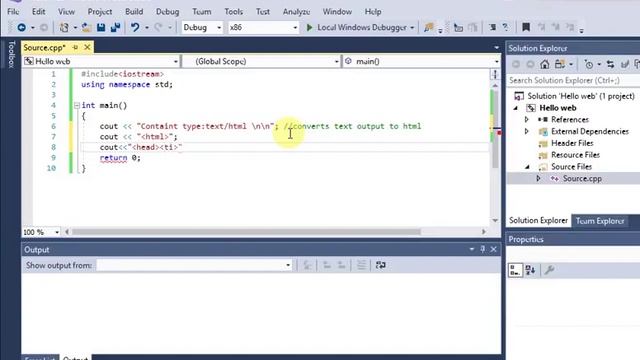Expand the Source.cpp tree item
The image size is (640, 360).
538,178
